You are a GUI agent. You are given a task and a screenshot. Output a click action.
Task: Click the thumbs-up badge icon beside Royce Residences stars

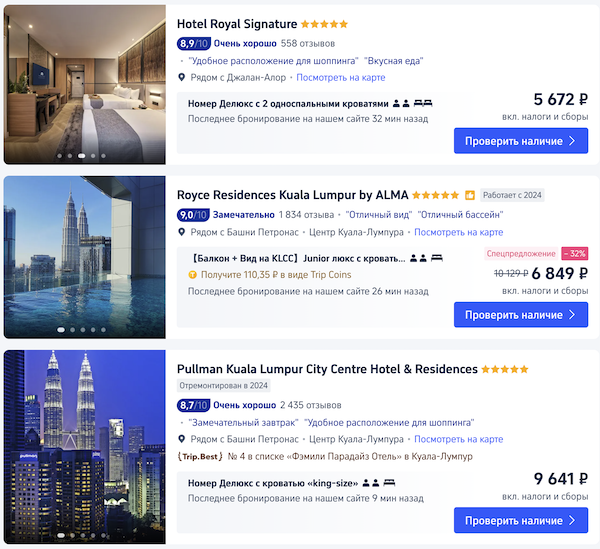coord(470,195)
